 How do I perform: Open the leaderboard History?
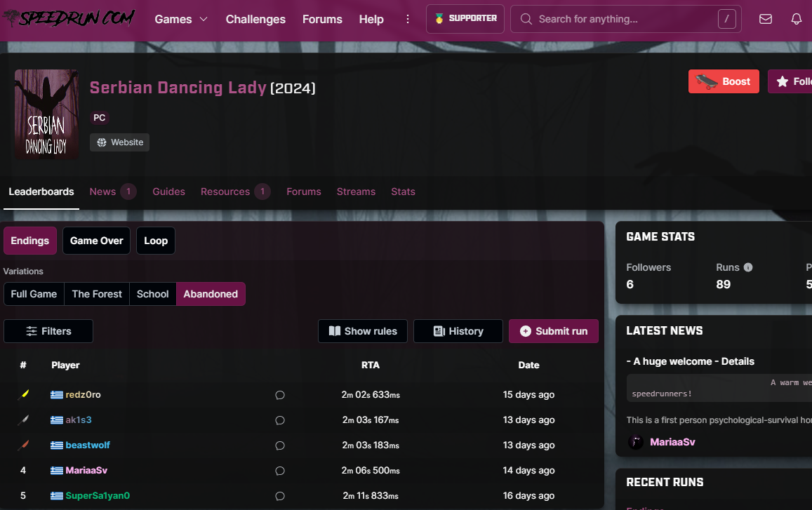tap(458, 331)
